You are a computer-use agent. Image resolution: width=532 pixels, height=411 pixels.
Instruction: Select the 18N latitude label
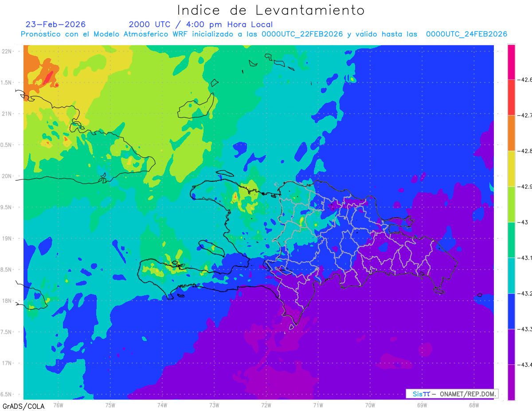(x=7, y=301)
